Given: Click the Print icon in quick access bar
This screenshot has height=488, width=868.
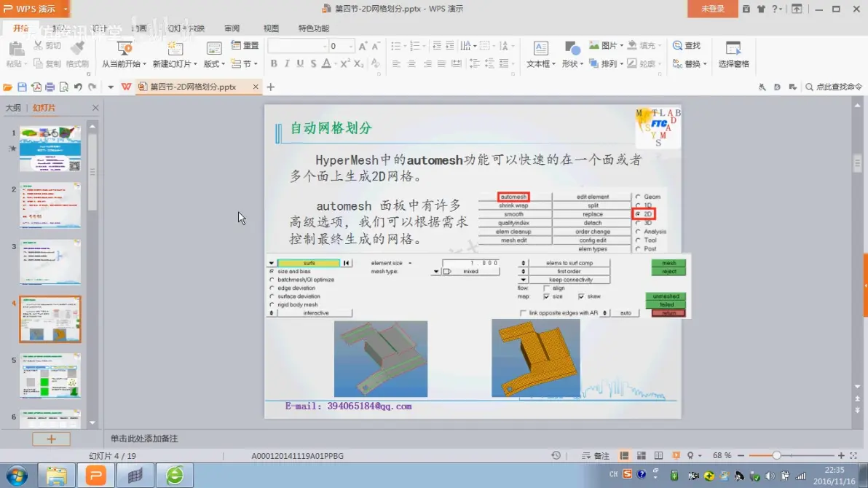Looking at the screenshot, I should [50, 87].
